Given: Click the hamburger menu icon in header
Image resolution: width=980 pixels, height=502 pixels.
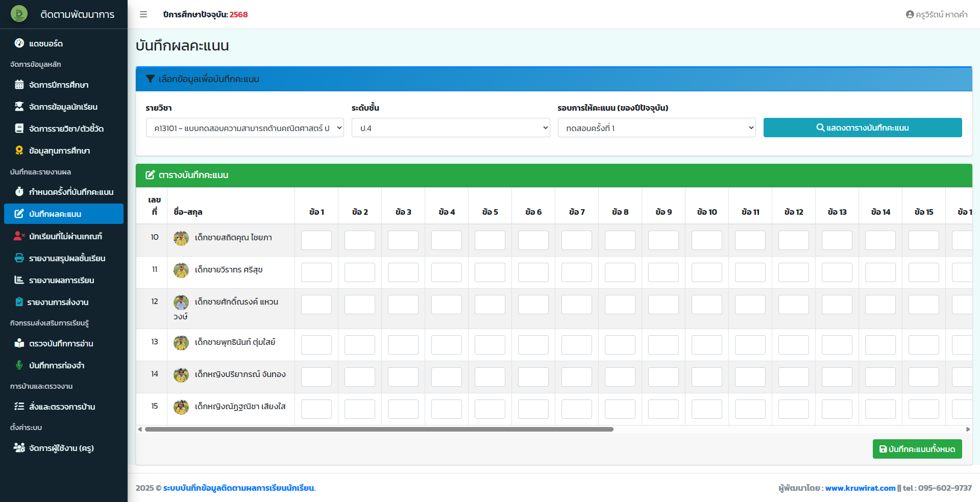Looking at the screenshot, I should [x=143, y=14].
